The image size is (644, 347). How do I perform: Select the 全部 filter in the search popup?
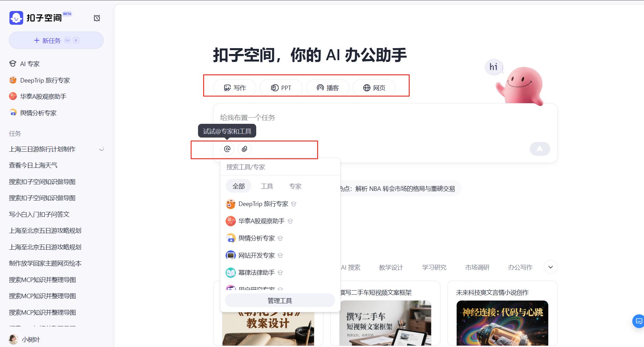click(x=238, y=186)
